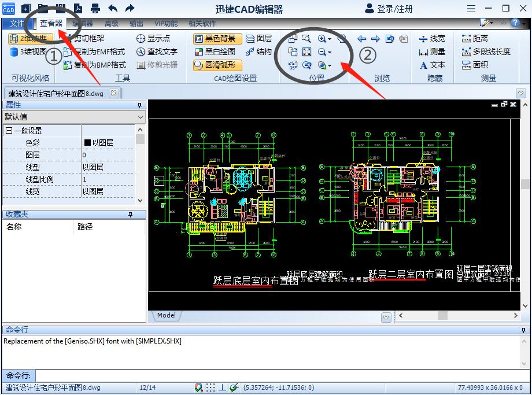Switch to the 编辑器 ribbon tab
532x395 pixels.
pyautogui.click(x=82, y=24)
